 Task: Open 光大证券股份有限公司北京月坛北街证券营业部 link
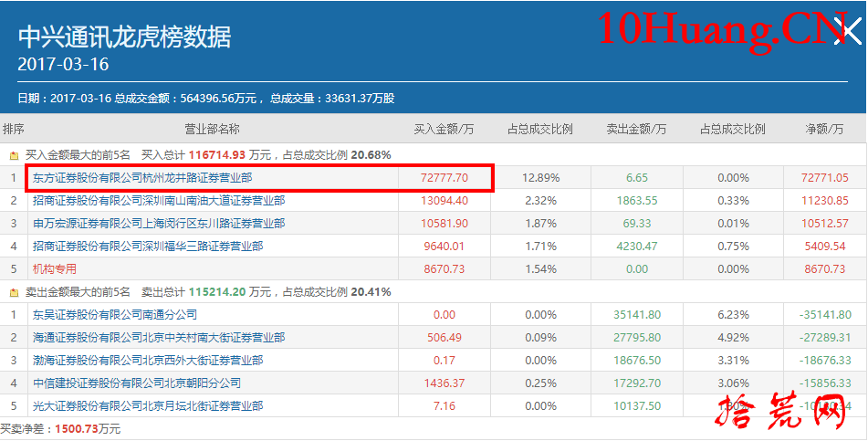(148, 406)
